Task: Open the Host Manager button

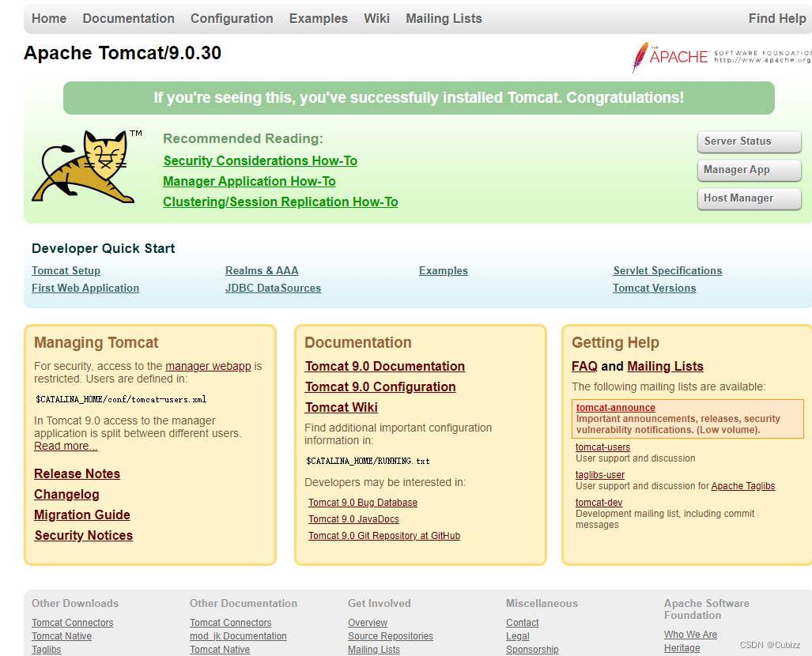Action: (x=750, y=198)
